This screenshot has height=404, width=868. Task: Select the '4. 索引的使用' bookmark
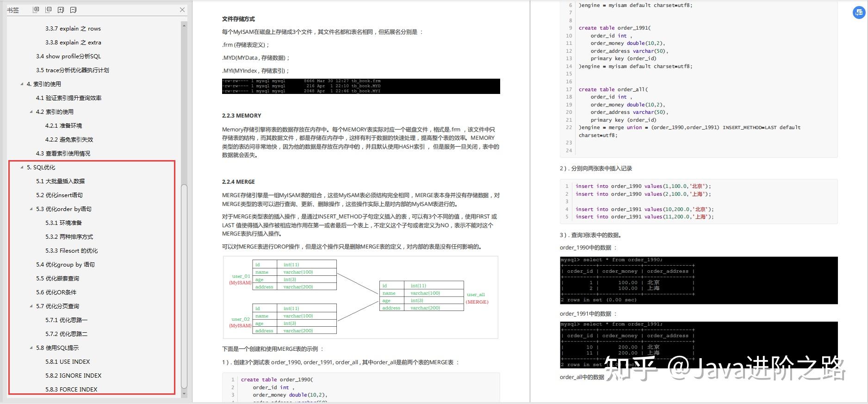[44, 84]
